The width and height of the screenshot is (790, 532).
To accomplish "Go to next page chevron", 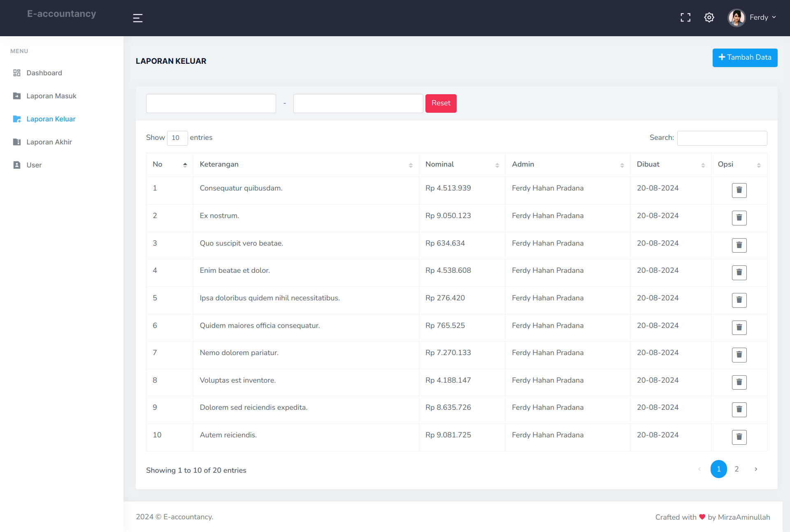I will click(756, 469).
